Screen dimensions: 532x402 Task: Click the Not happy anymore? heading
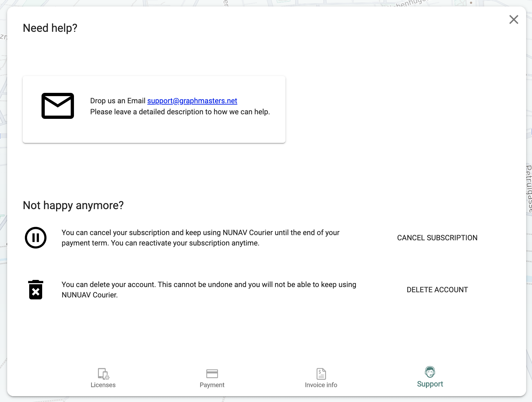[73, 205]
